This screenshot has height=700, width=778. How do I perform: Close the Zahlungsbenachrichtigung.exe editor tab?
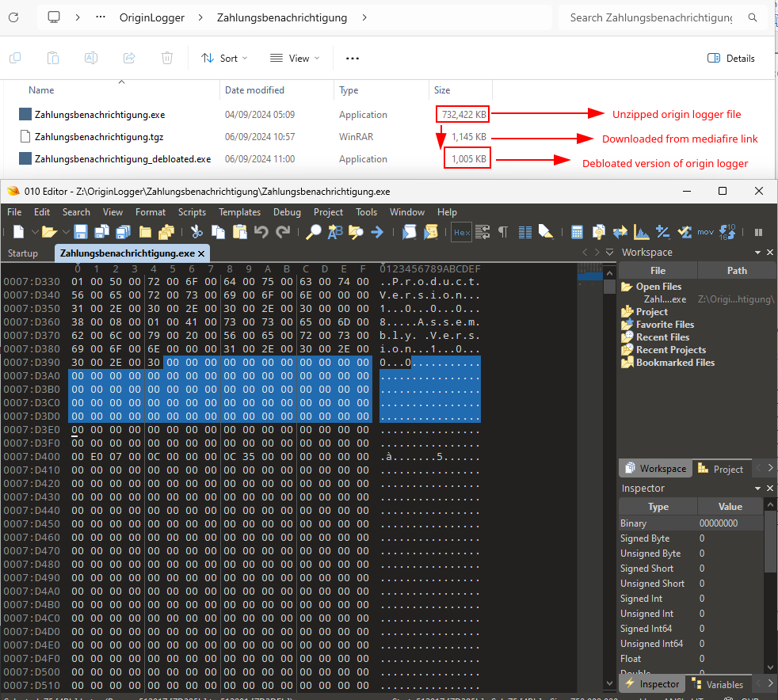pyautogui.click(x=201, y=254)
